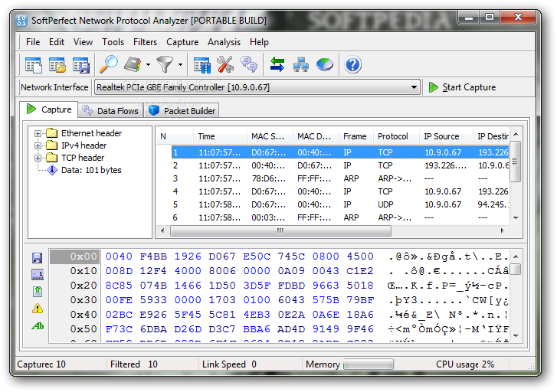
Task: Open the Capture menu
Action: pos(182,42)
